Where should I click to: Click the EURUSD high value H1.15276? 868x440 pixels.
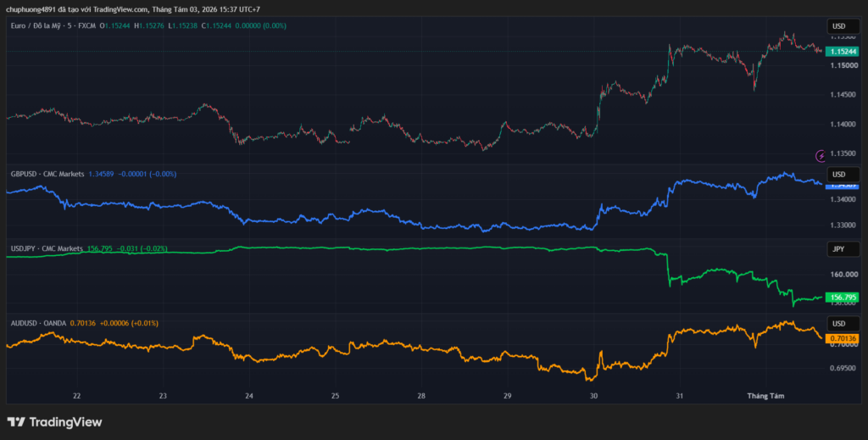pos(149,25)
